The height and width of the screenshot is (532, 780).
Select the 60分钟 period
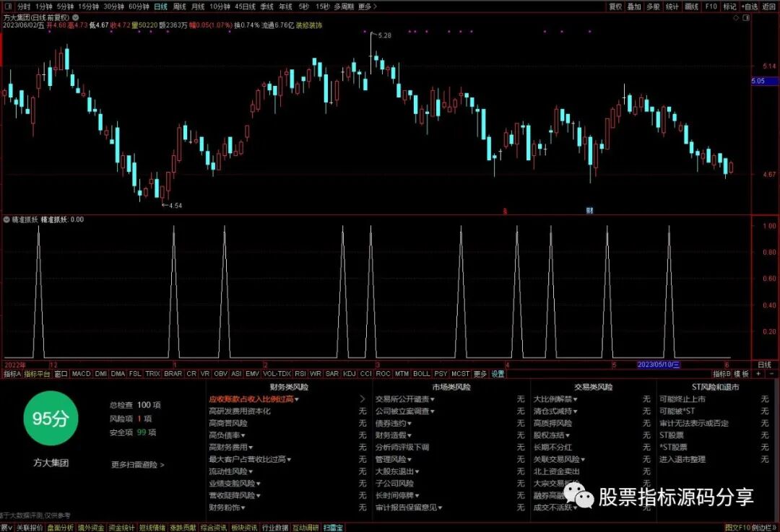138,6
